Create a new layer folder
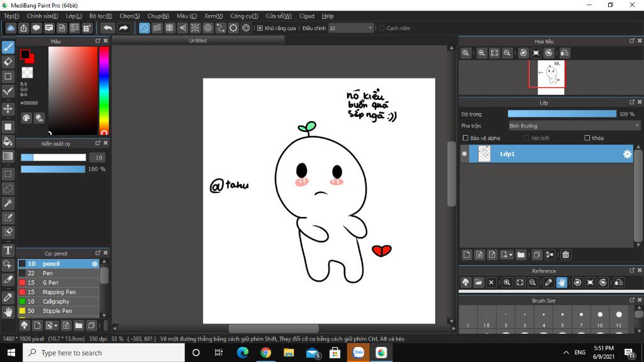Image resolution: width=644 pixels, height=362 pixels. click(521, 255)
